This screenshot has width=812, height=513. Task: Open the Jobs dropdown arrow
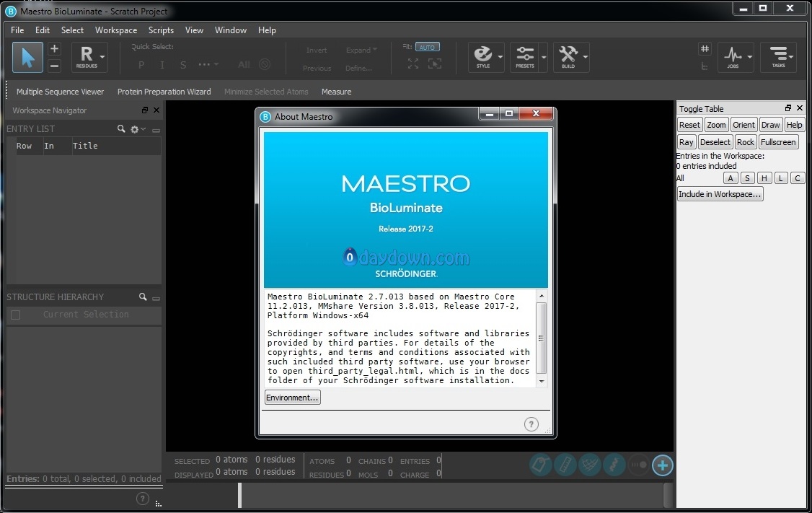[x=749, y=57]
